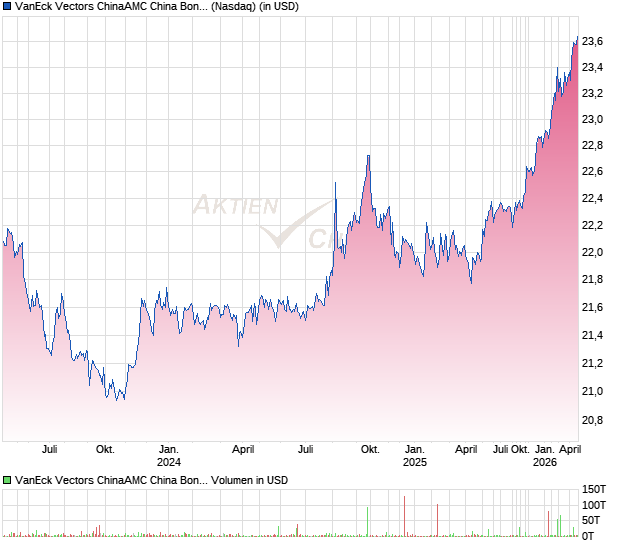Click the 150T volume axis label
The height and width of the screenshot is (546, 620).
[x=594, y=489]
